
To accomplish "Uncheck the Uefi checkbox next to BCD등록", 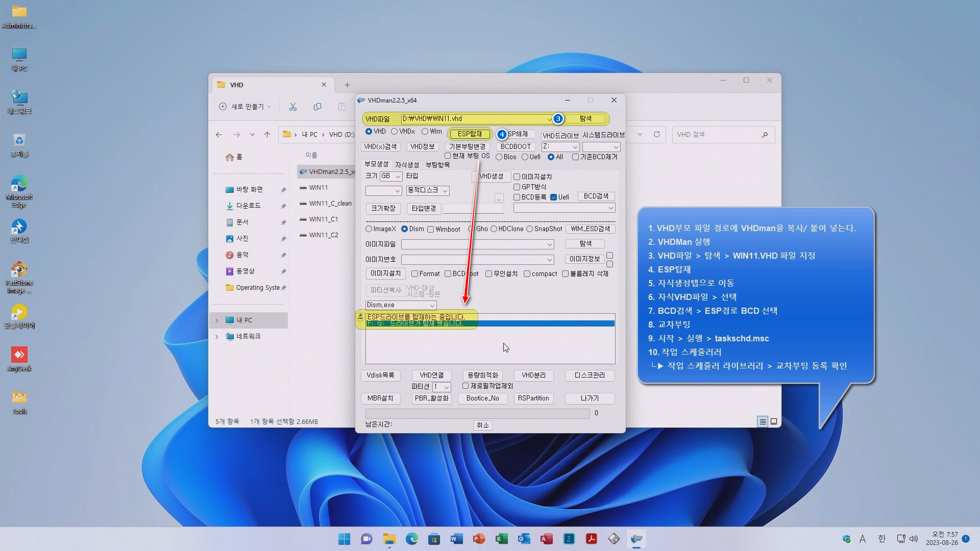I will click(x=554, y=197).
